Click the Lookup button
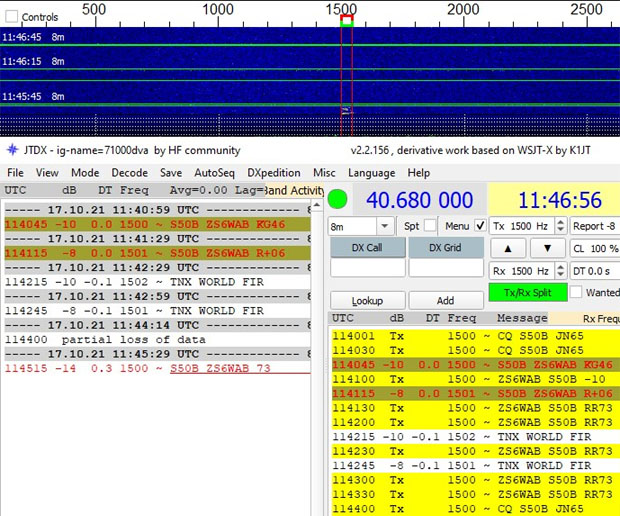Image resolution: width=620 pixels, height=516 pixels. click(x=367, y=301)
